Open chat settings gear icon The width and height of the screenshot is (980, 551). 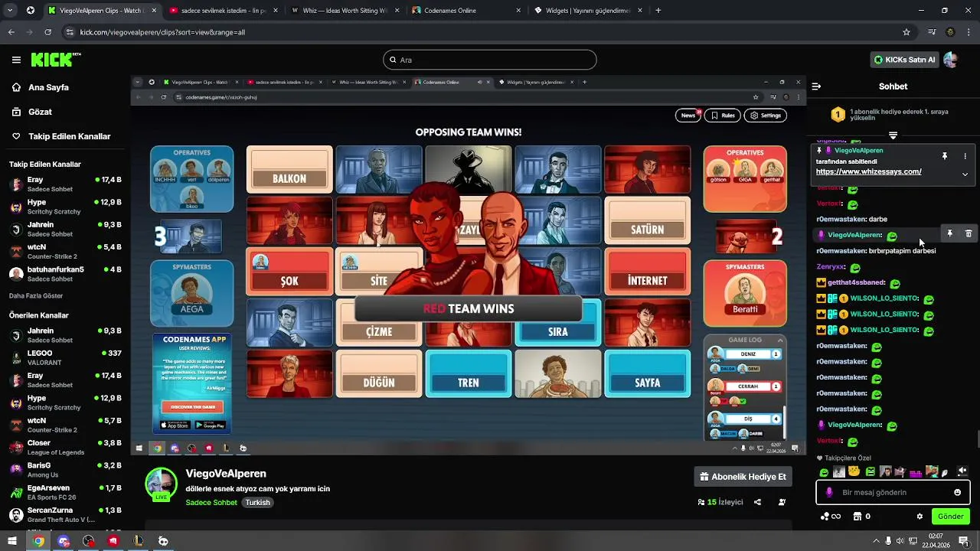(x=920, y=517)
